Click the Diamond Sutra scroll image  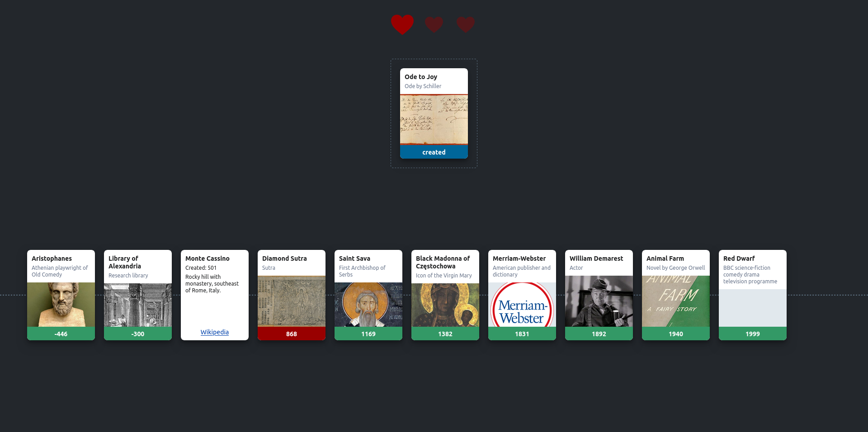(292, 301)
